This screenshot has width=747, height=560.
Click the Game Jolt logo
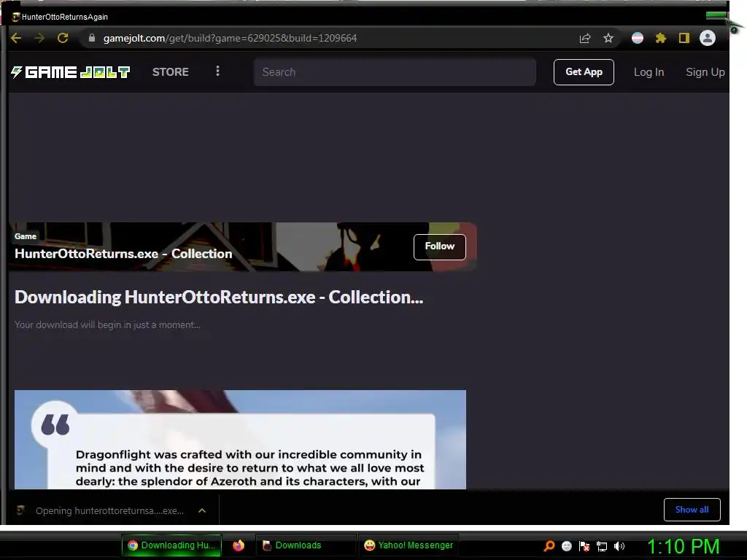click(x=71, y=72)
